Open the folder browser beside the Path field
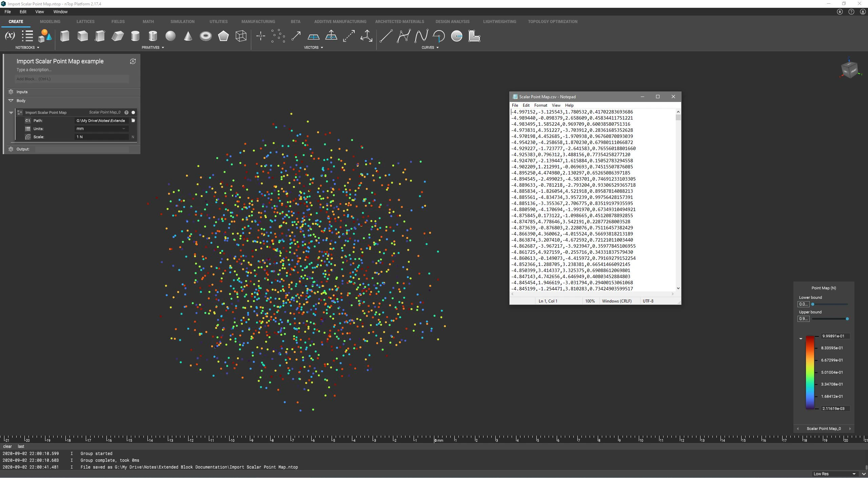The image size is (868, 478). pos(133,120)
